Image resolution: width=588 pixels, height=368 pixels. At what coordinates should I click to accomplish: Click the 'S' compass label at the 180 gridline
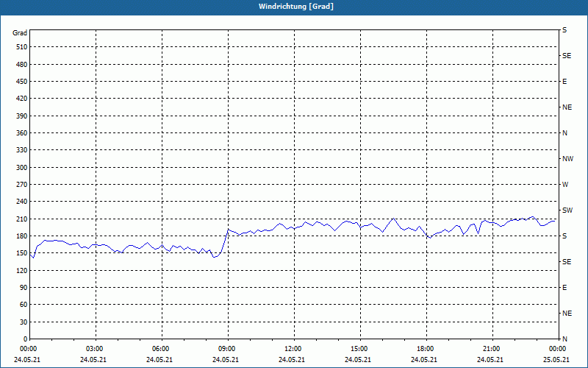coord(564,236)
